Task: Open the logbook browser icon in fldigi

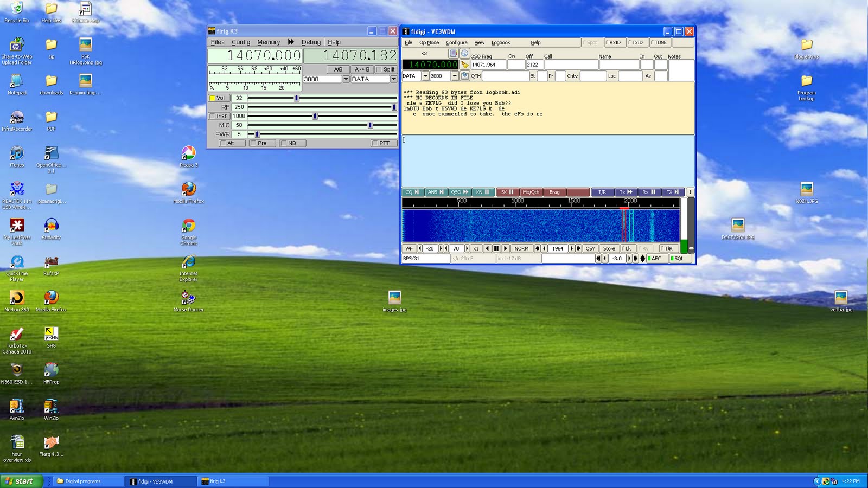Action: [x=454, y=53]
